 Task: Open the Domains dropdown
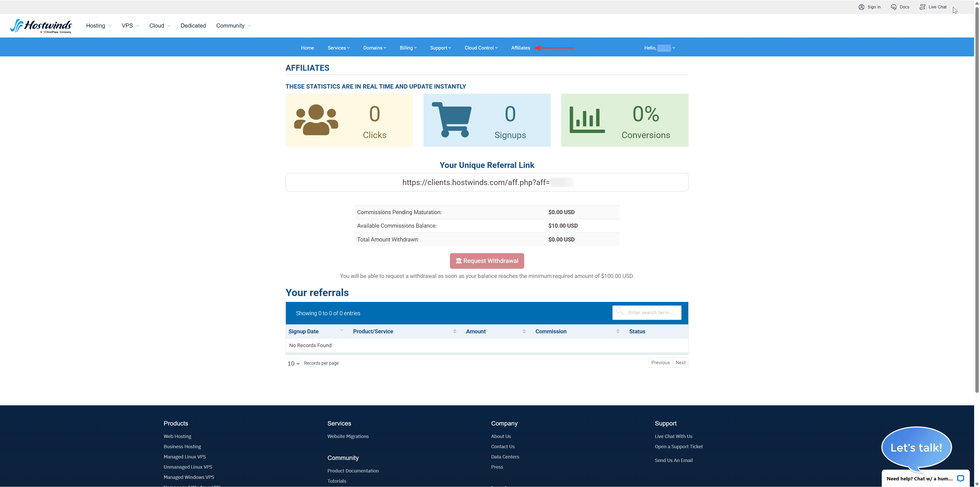point(375,48)
